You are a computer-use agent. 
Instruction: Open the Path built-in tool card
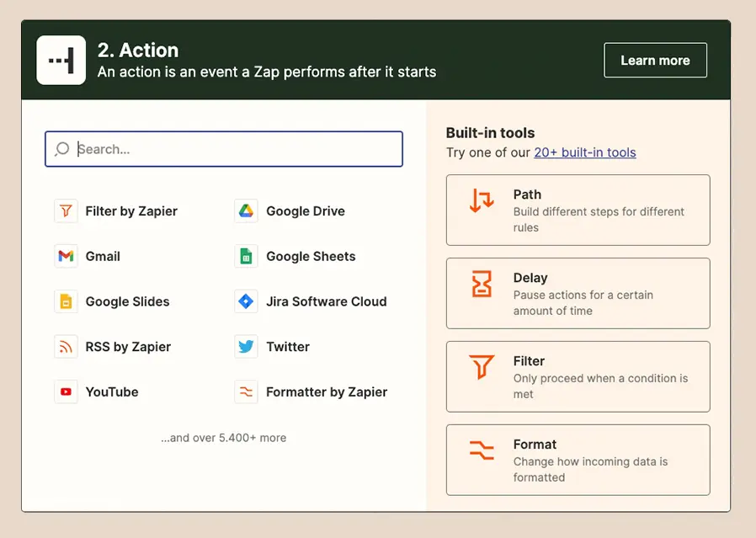pyautogui.click(x=578, y=210)
